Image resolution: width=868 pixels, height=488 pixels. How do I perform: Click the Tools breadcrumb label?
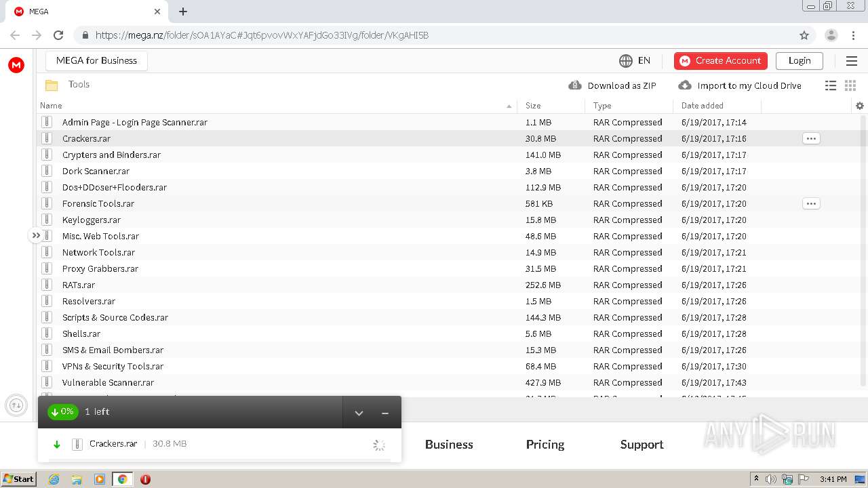(x=79, y=85)
